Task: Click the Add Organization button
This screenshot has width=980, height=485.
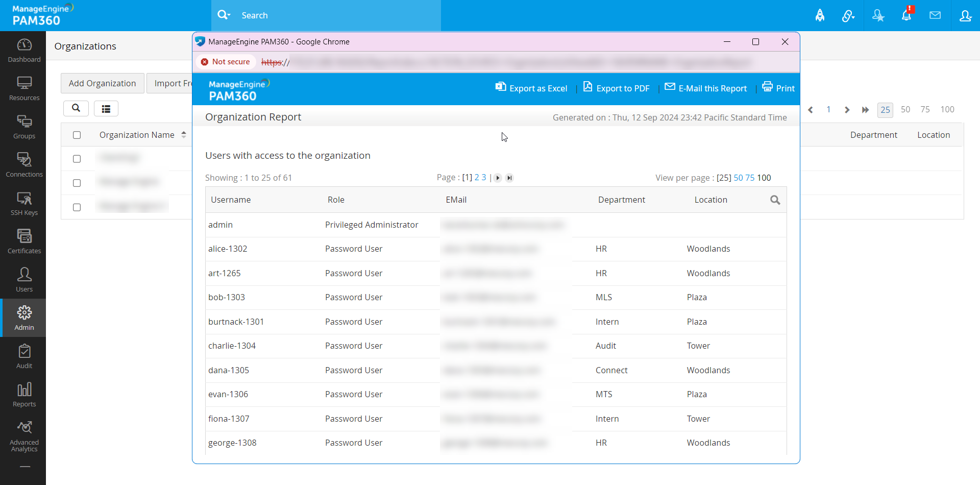Action: point(102,83)
